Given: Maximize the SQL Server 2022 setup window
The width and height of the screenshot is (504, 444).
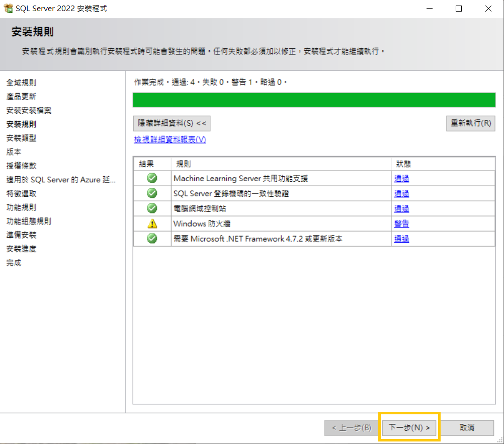Looking at the screenshot, I should 459,9.
